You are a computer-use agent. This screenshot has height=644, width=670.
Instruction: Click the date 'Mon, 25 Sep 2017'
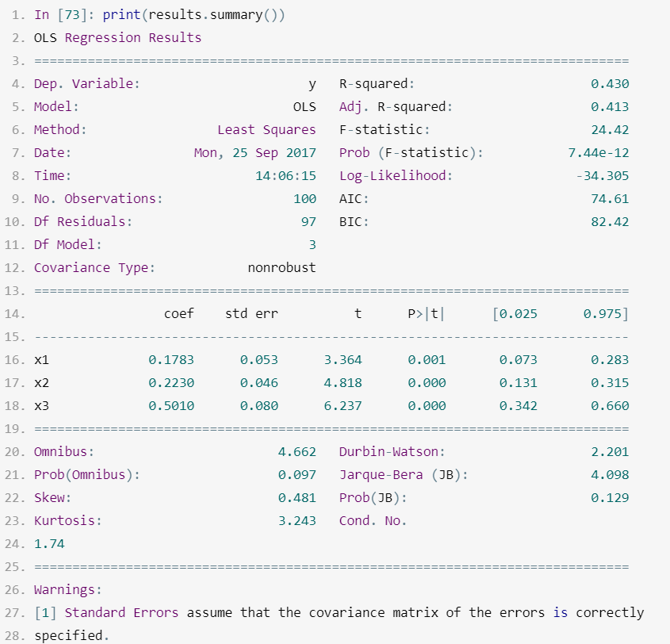click(255, 153)
